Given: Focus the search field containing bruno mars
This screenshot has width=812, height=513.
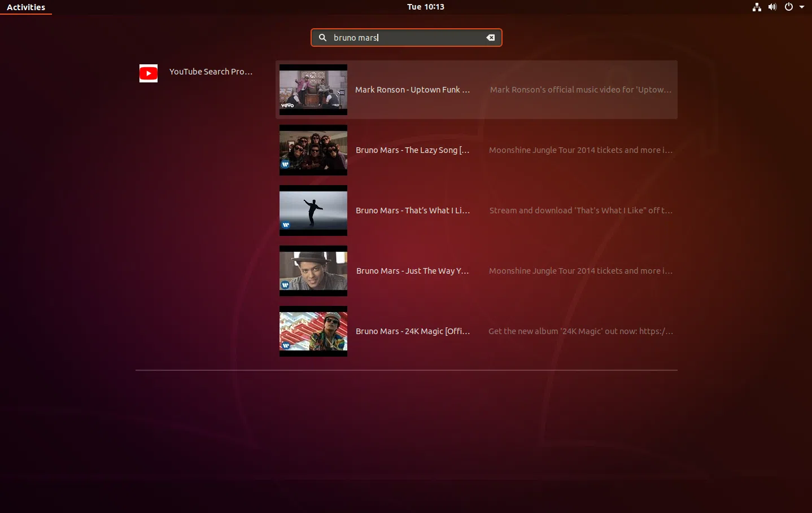Looking at the screenshot, I should [407, 38].
